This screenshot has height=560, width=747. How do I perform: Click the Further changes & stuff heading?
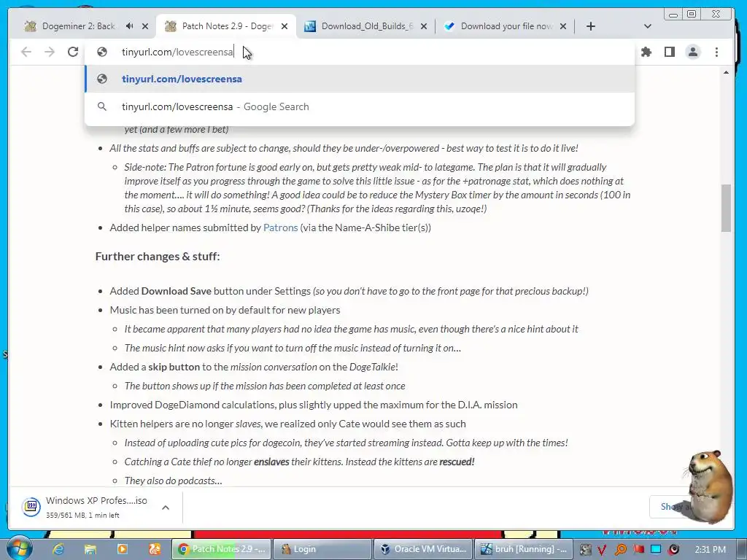[x=158, y=256]
